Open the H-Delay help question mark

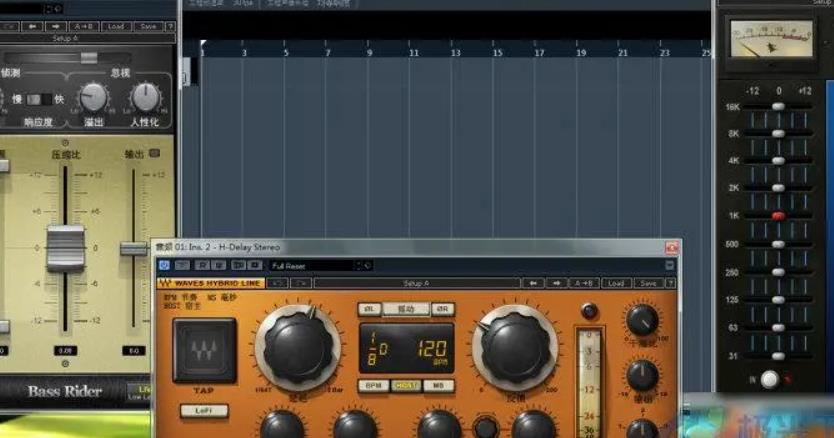point(670,283)
